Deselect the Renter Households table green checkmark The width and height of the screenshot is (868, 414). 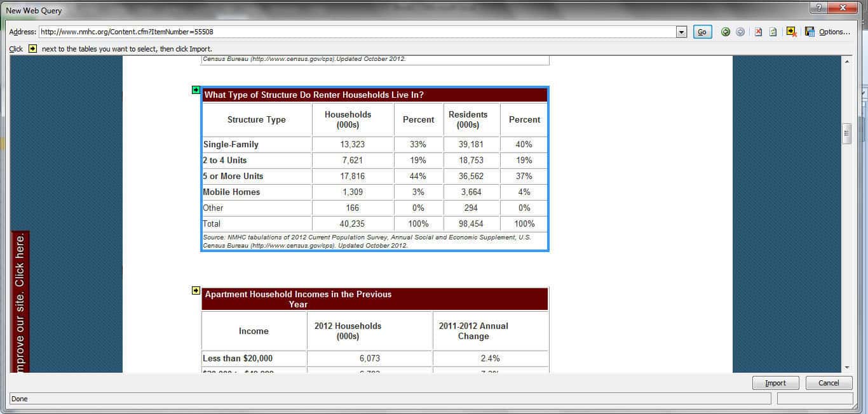(x=196, y=90)
